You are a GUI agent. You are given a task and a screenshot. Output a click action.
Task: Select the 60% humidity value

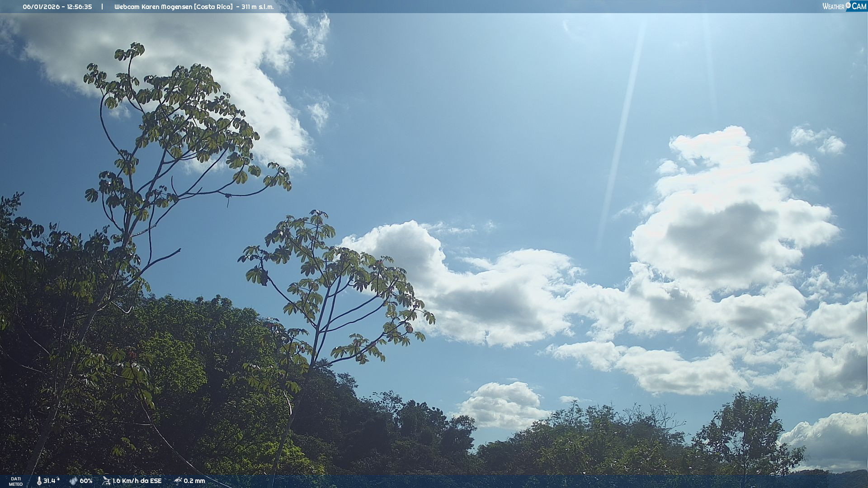pos(86,481)
